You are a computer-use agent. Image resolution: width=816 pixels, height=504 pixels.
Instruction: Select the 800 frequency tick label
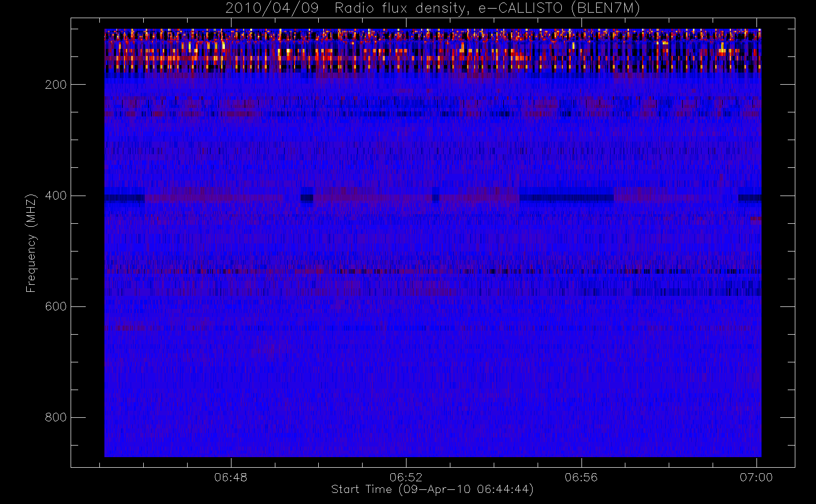[55, 417]
